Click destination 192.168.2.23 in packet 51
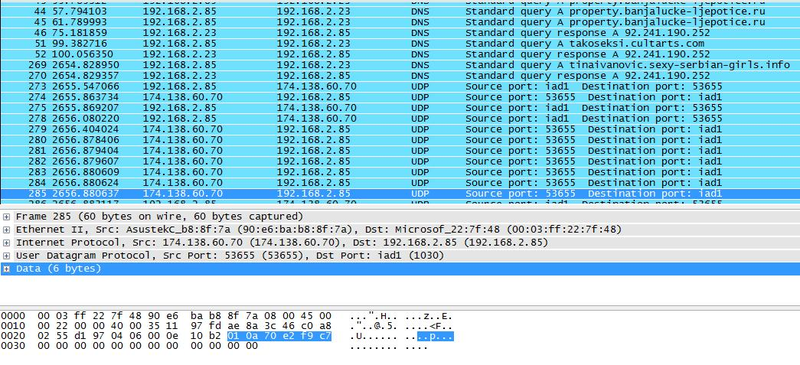Screen dimensions: 800x365 [x=314, y=43]
